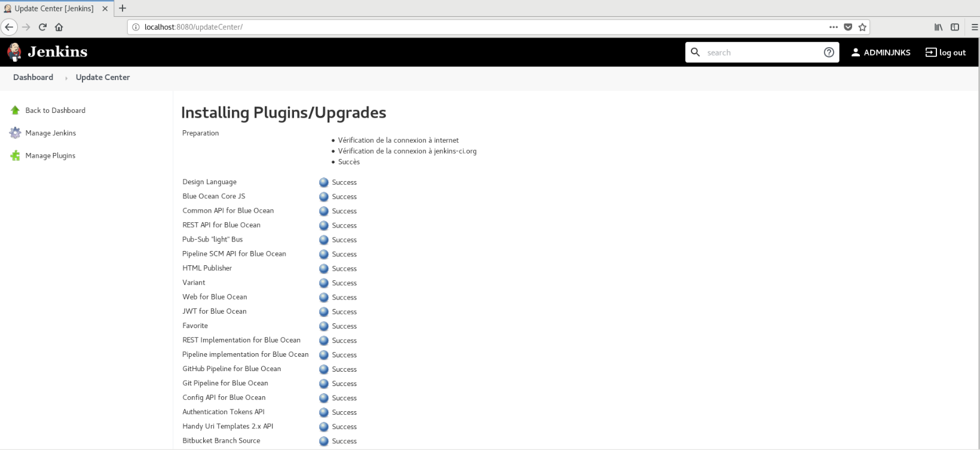The width and height of the screenshot is (980, 450).
Task: Log out of Jenkins
Action: (945, 53)
